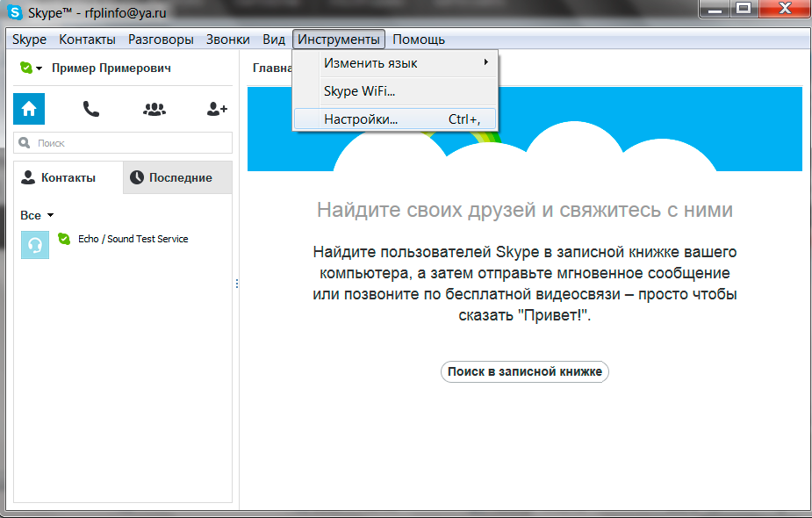The width and height of the screenshot is (812, 518).
Task: Click the Поиск в записной книжке button
Action: 525,371
